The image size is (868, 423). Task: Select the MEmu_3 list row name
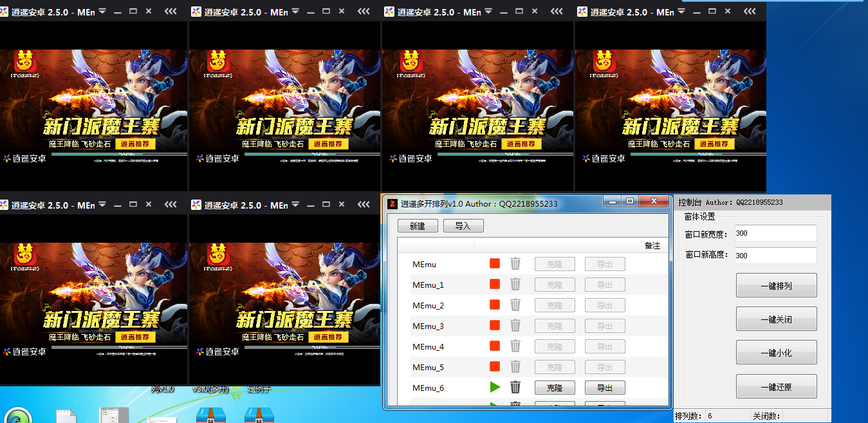pos(428,326)
